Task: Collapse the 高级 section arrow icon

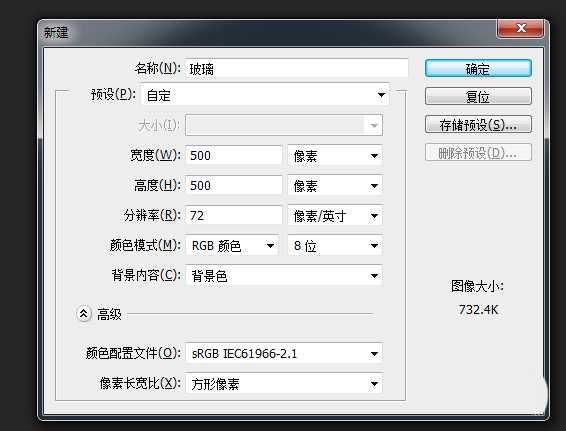Action: (84, 314)
